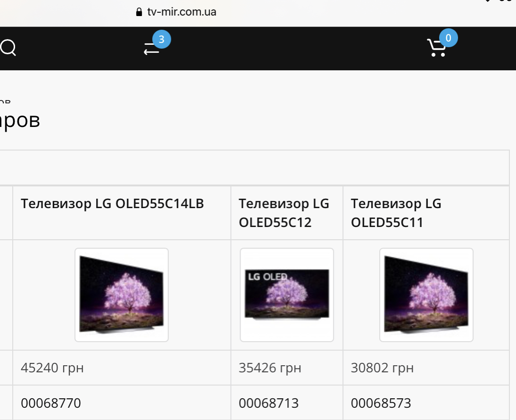
Task: Select product code 00068713
Action: point(268,403)
